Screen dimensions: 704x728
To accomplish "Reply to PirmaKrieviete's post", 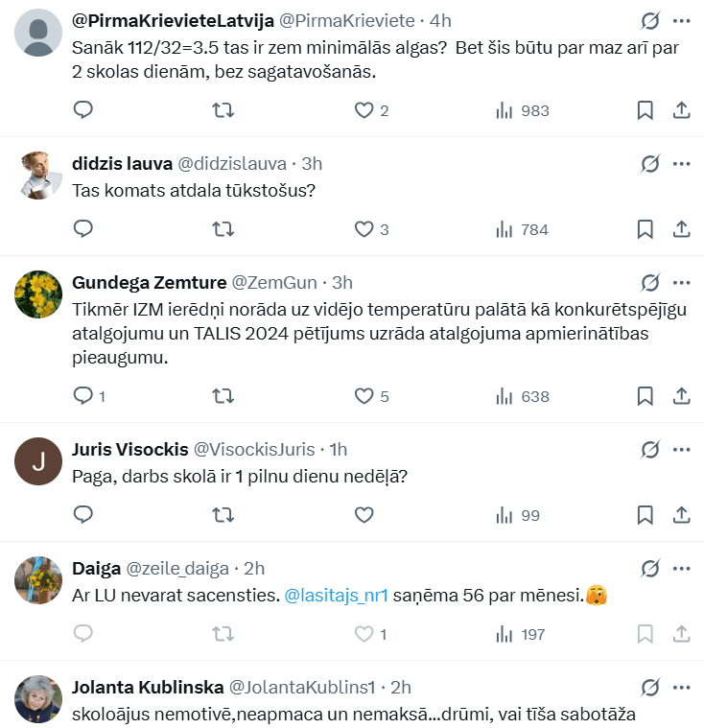I will (x=83, y=110).
